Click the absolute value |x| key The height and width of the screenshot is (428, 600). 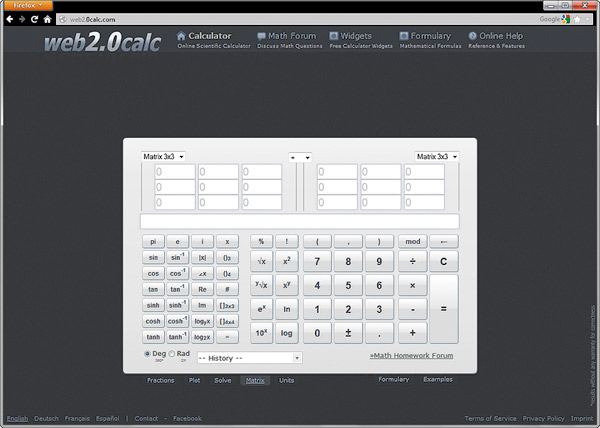point(202,257)
